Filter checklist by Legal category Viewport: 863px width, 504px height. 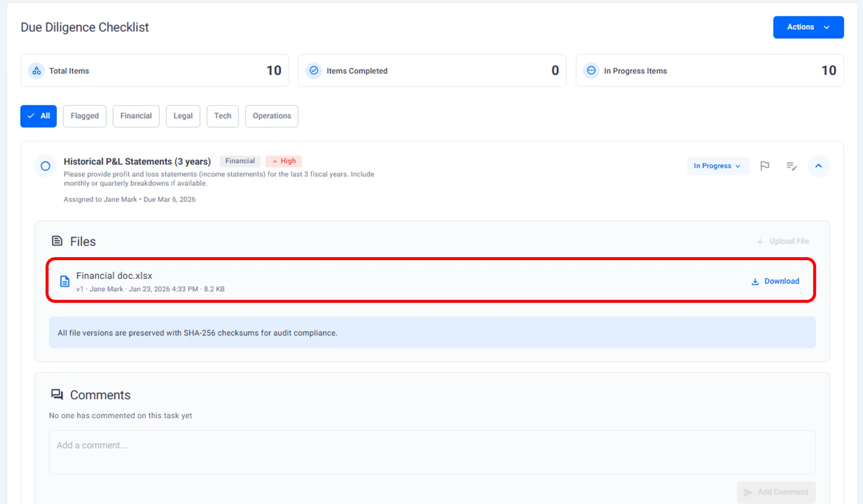(183, 116)
